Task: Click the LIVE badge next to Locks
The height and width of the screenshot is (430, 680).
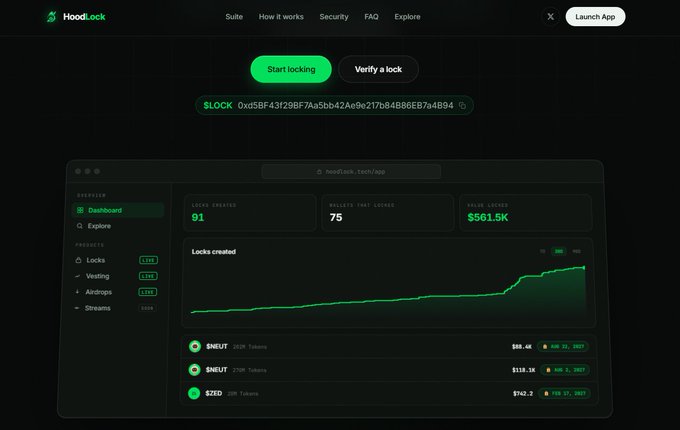Action: [148, 260]
